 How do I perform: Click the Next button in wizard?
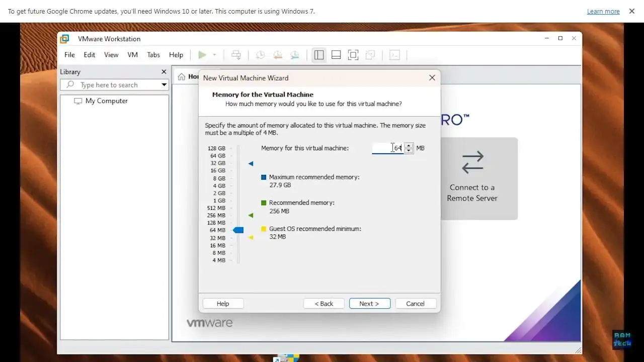pyautogui.click(x=370, y=304)
